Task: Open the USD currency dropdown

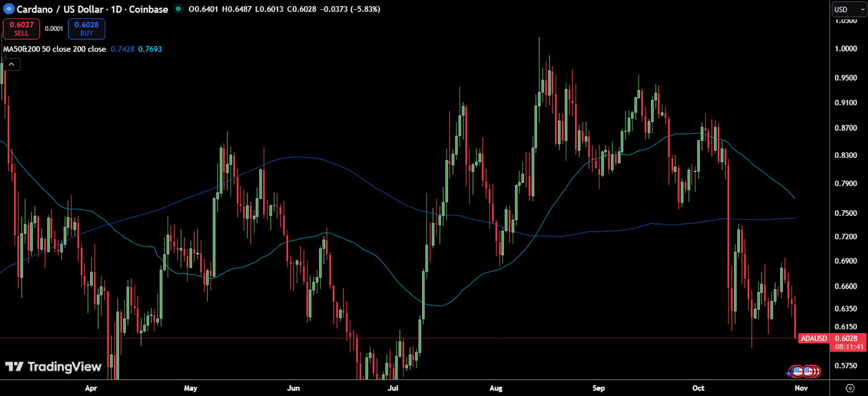Action: (x=849, y=9)
